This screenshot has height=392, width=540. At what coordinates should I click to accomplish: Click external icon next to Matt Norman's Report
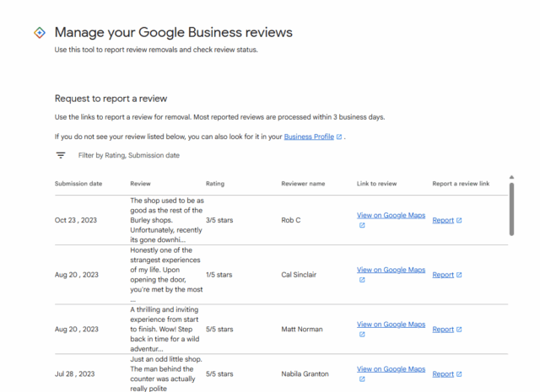tap(459, 330)
